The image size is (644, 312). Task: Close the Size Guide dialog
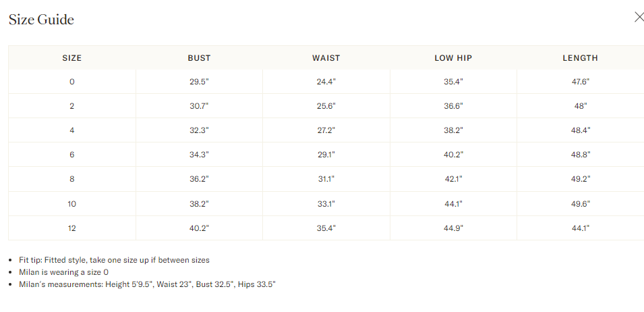639,18
